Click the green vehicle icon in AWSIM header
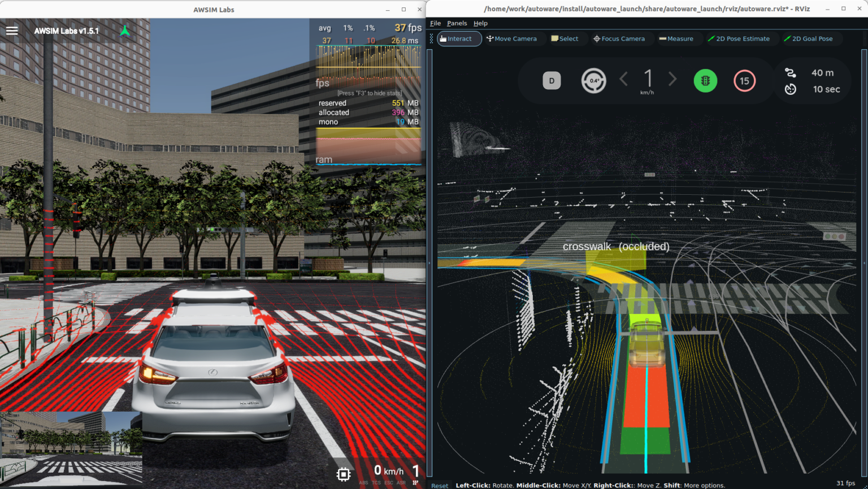This screenshot has height=489, width=868. (x=125, y=31)
